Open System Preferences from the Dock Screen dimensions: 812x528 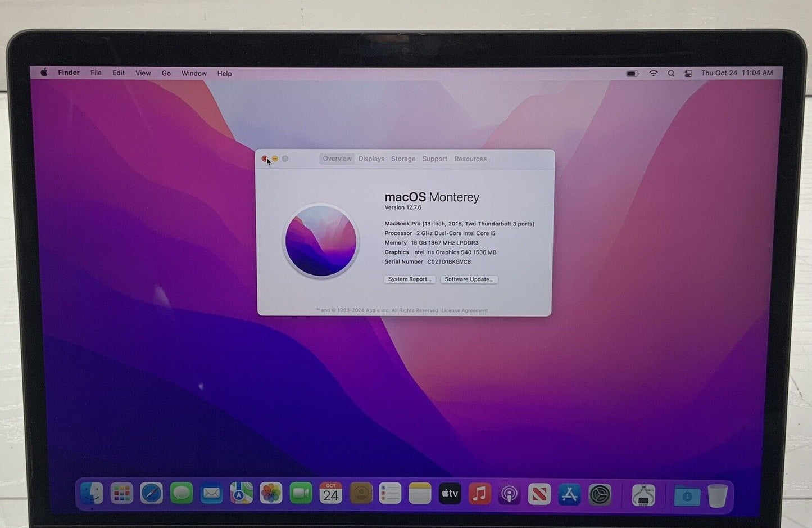tap(600, 494)
